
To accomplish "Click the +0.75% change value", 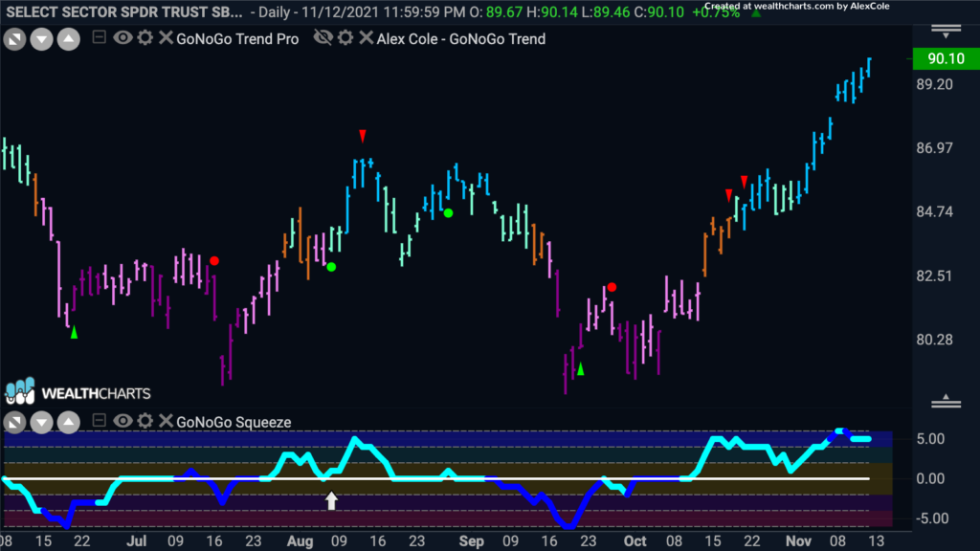I will 716,11.
